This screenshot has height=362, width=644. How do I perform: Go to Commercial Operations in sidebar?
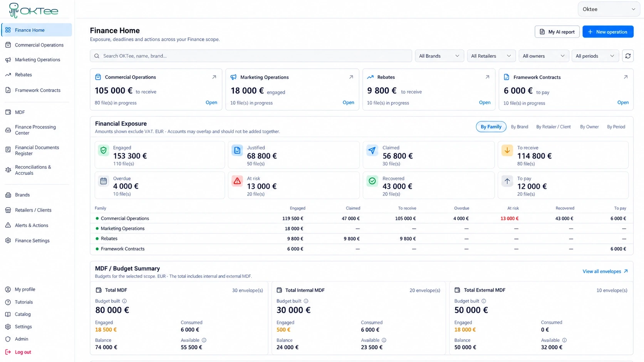pos(37,45)
